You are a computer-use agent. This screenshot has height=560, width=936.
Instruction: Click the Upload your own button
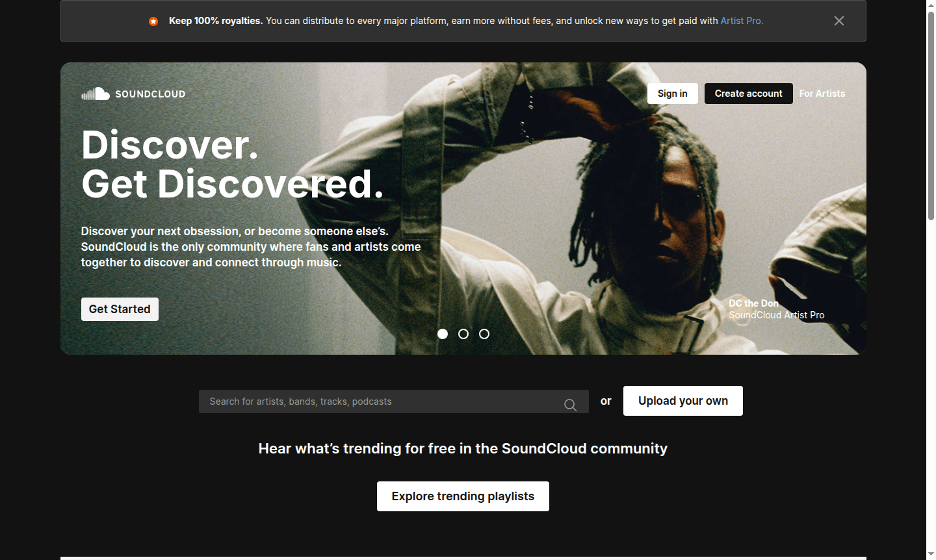point(683,401)
